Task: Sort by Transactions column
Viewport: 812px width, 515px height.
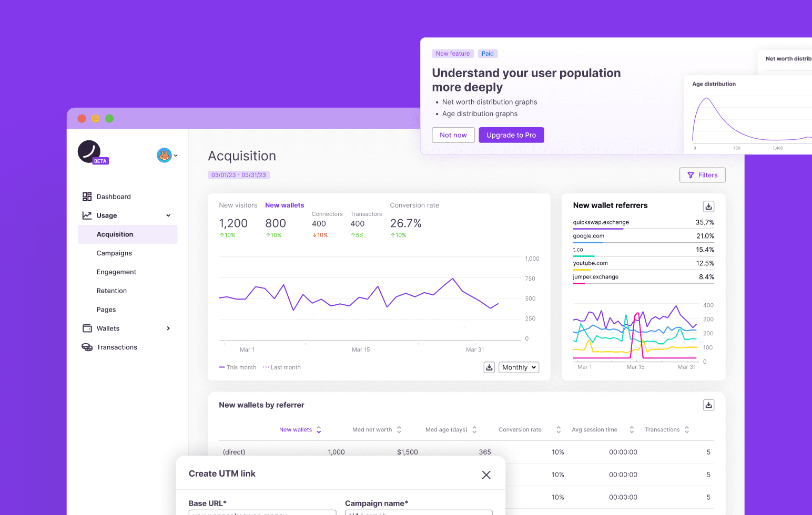Action: click(667, 430)
